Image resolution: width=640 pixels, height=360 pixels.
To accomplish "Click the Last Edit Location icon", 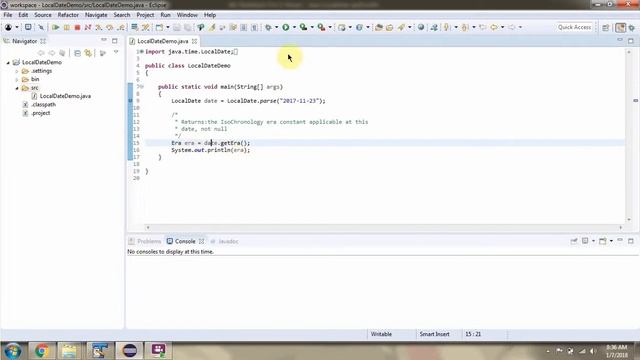I will pyautogui.click(x=482, y=27).
